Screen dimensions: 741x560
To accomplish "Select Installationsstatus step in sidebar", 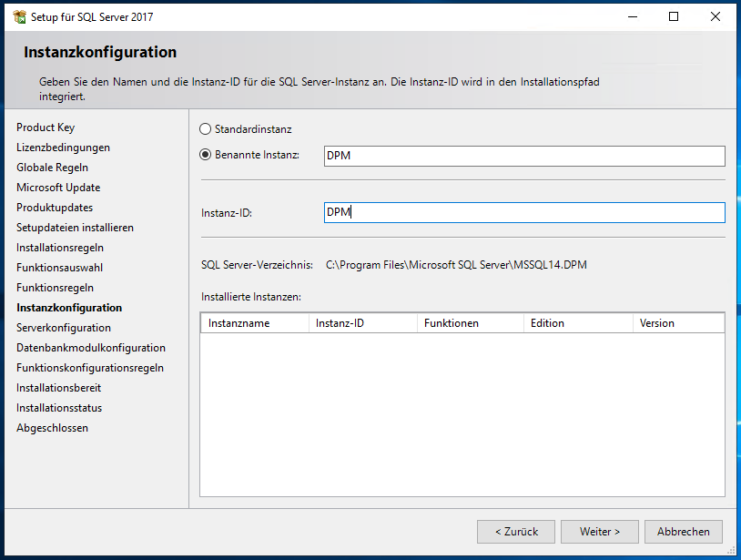I will coord(59,408).
